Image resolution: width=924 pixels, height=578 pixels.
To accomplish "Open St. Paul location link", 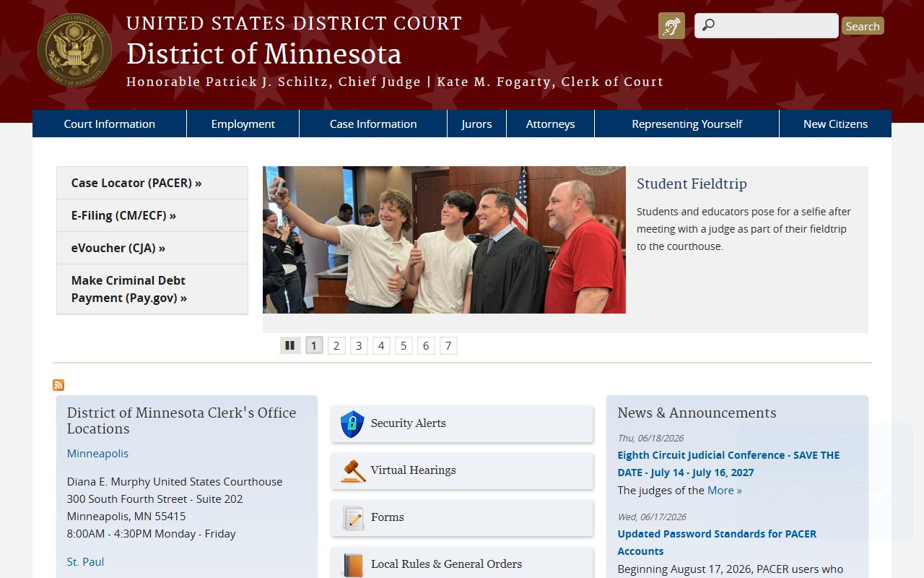I will 85,562.
